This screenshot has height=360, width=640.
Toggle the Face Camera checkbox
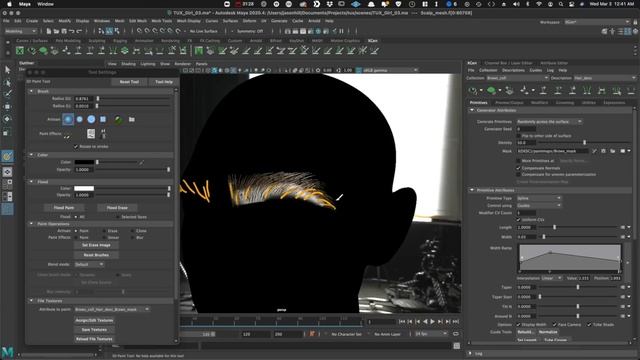coord(555,324)
